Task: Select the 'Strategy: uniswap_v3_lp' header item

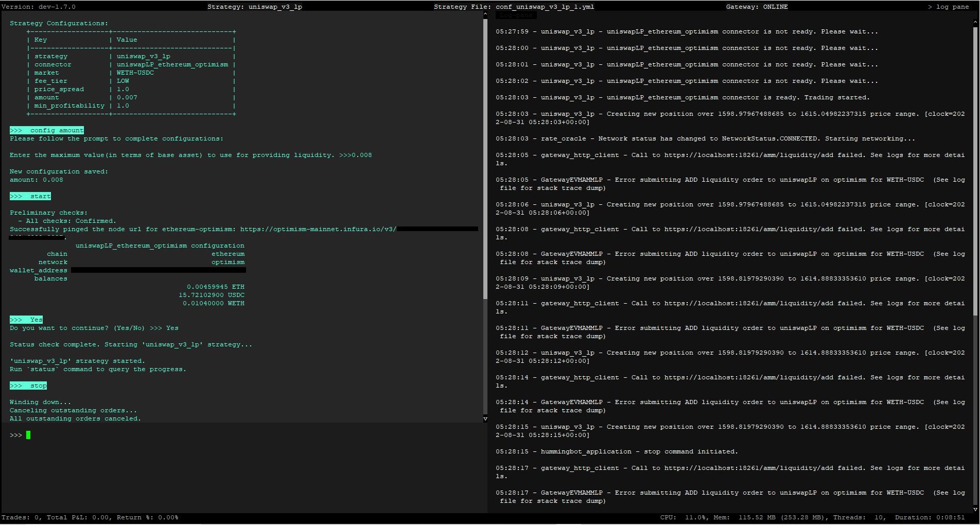Action: click(x=254, y=7)
